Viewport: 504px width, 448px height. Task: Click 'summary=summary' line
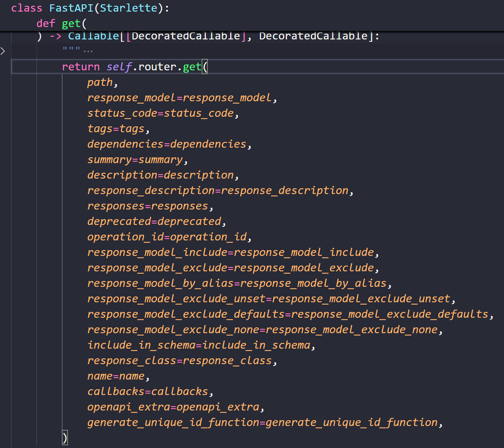137,160
